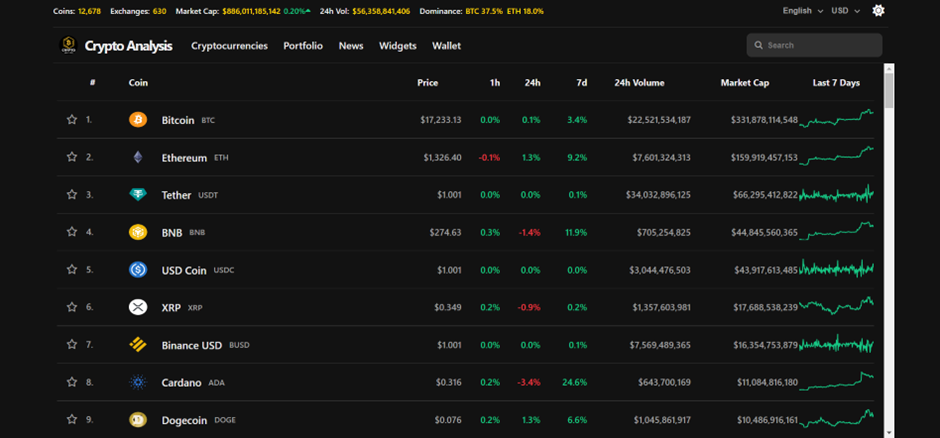Click BNB 24h change -1.4%
The width and height of the screenshot is (940, 438).
[529, 232]
